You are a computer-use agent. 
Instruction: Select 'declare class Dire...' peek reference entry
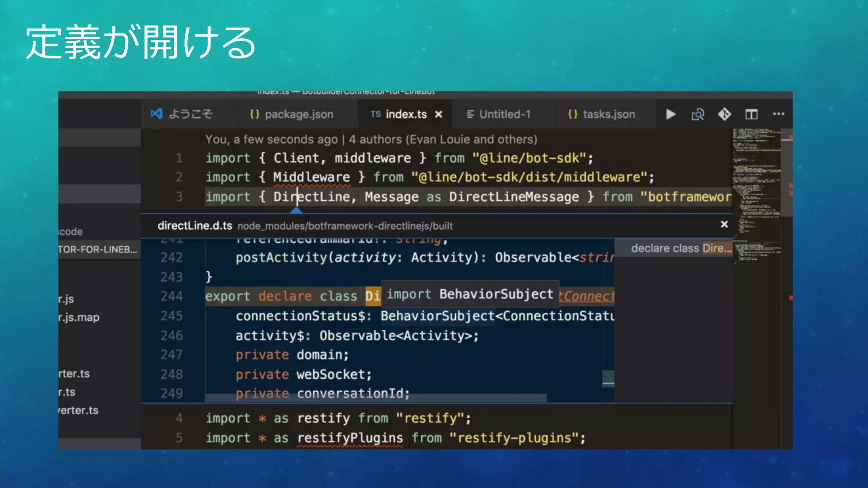click(681, 248)
